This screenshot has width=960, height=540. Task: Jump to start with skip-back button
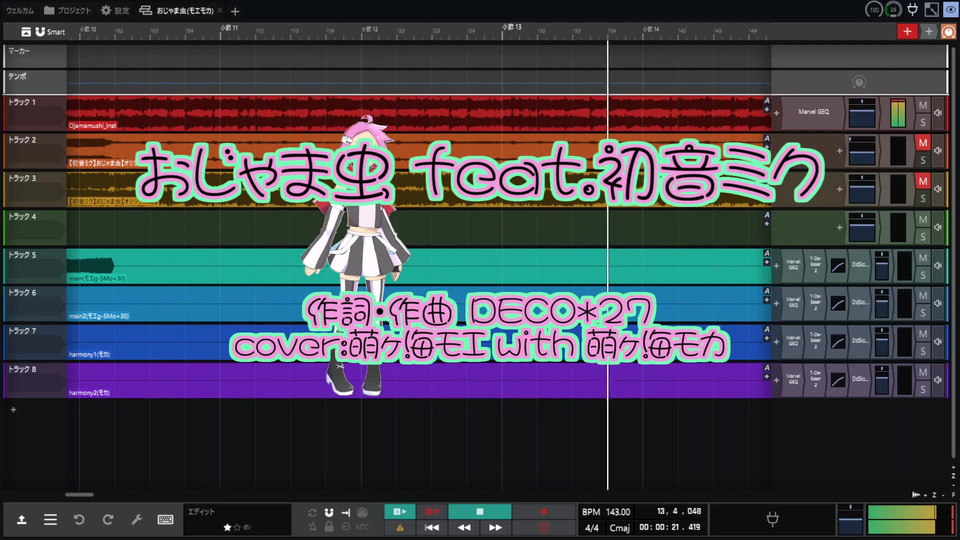(432, 527)
